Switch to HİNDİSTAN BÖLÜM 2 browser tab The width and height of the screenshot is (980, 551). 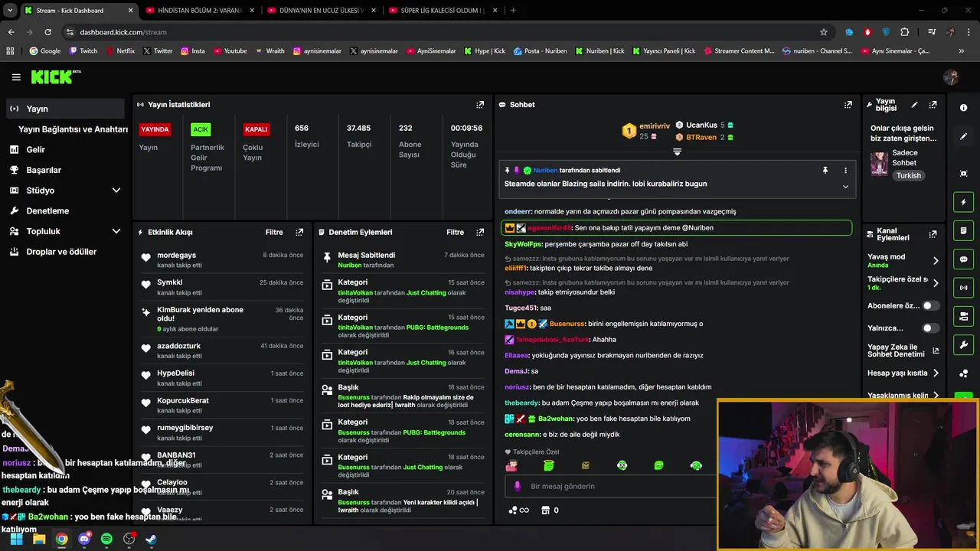point(199,11)
